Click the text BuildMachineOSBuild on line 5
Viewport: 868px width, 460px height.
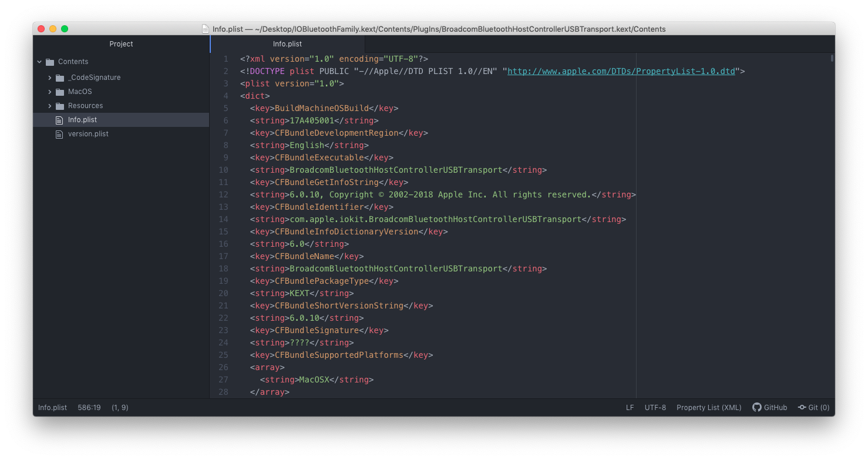click(322, 108)
